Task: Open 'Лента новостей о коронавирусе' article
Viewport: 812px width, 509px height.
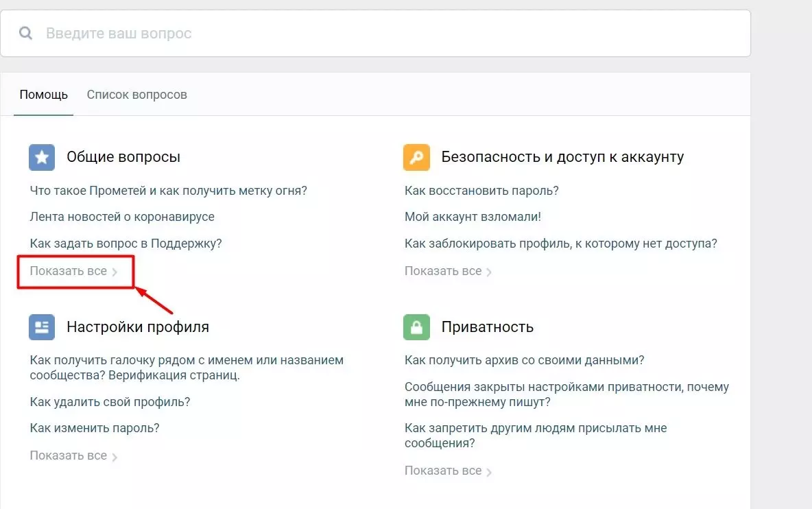Action: (x=122, y=217)
